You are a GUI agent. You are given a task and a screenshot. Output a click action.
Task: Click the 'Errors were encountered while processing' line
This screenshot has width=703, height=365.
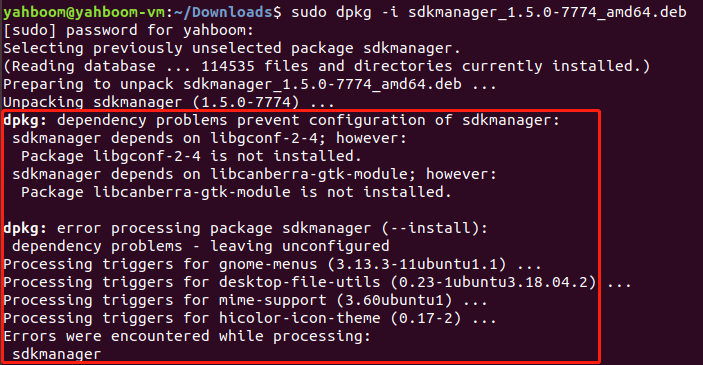pos(187,336)
